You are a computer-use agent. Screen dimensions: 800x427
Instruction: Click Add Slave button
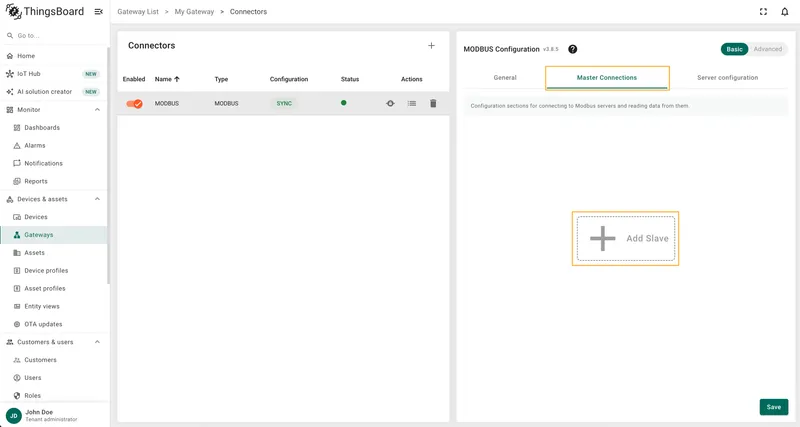pos(626,238)
